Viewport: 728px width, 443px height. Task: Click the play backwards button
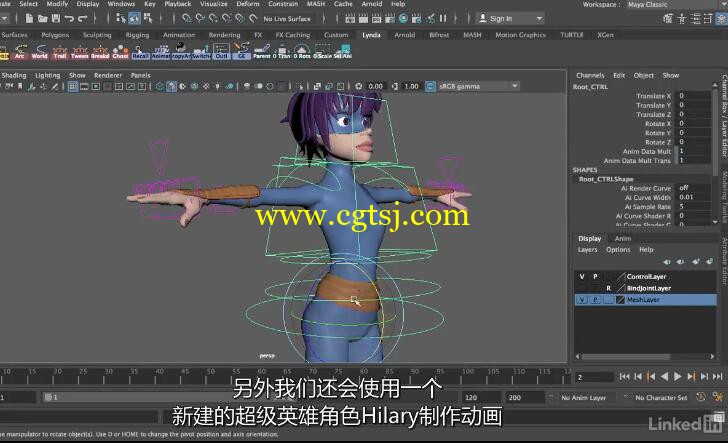coord(664,377)
